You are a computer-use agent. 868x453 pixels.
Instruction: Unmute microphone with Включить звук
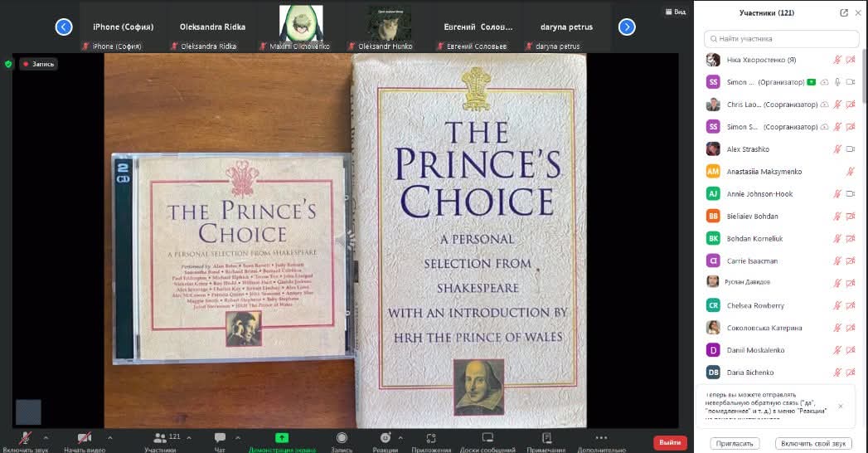click(x=26, y=438)
